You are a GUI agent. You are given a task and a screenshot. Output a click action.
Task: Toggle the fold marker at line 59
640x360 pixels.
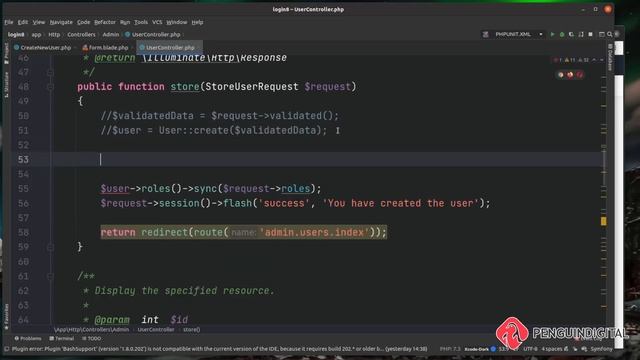click(x=50, y=247)
